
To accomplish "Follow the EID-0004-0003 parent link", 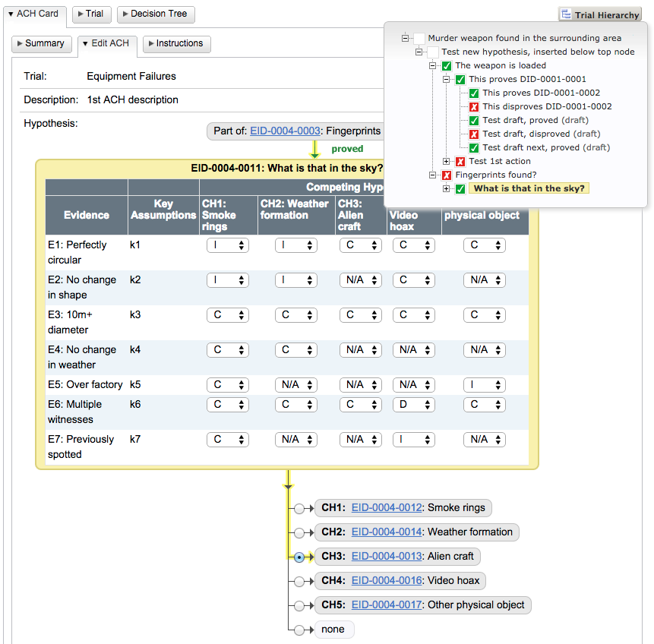I will (285, 131).
